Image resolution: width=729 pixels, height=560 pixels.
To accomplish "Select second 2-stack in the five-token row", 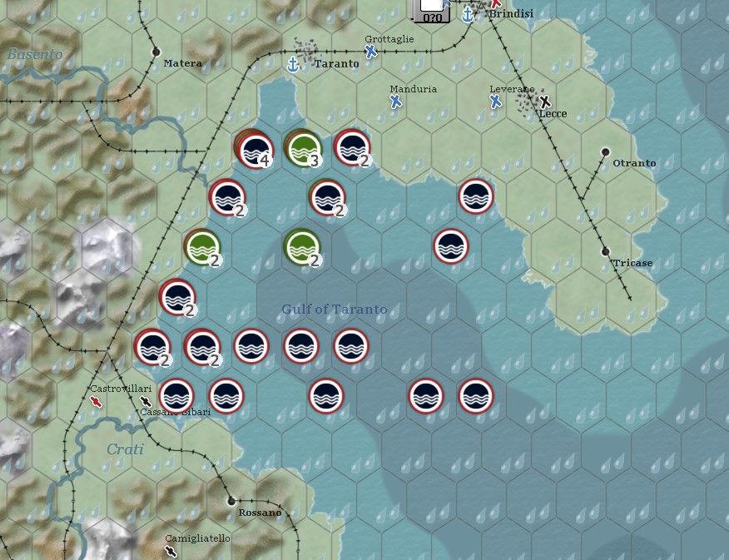I will coord(203,347).
